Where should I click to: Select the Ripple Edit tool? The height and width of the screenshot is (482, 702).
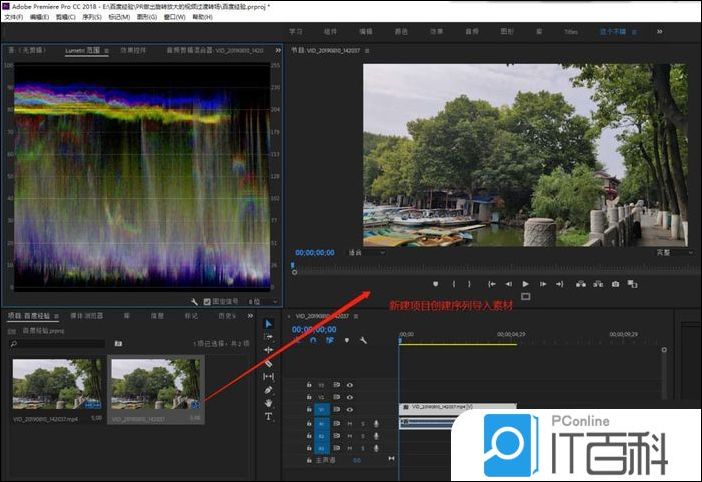268,350
